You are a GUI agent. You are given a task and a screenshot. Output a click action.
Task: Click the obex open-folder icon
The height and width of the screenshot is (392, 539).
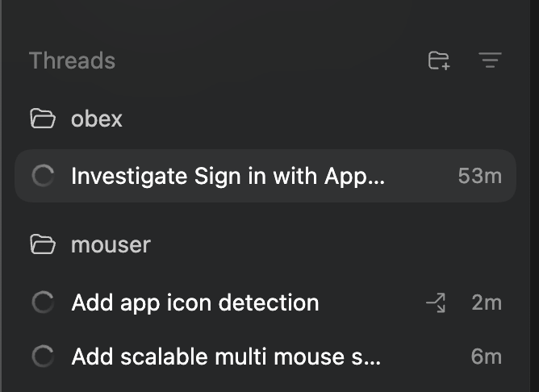pos(42,119)
